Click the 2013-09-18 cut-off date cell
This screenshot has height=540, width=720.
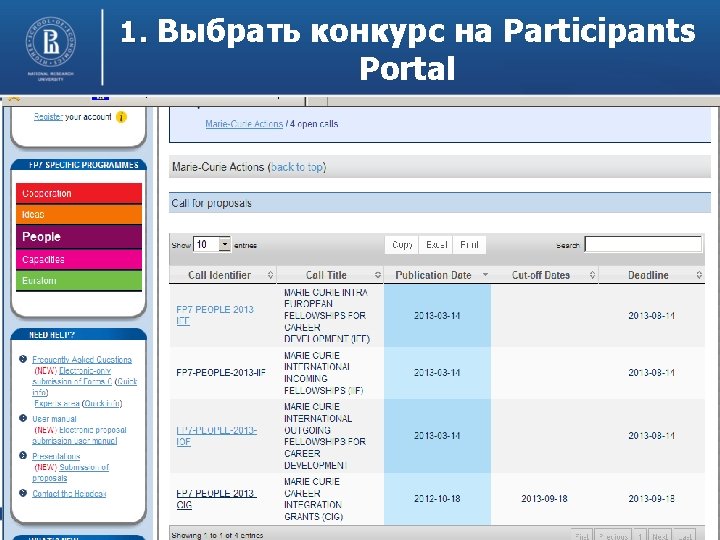coord(545,499)
